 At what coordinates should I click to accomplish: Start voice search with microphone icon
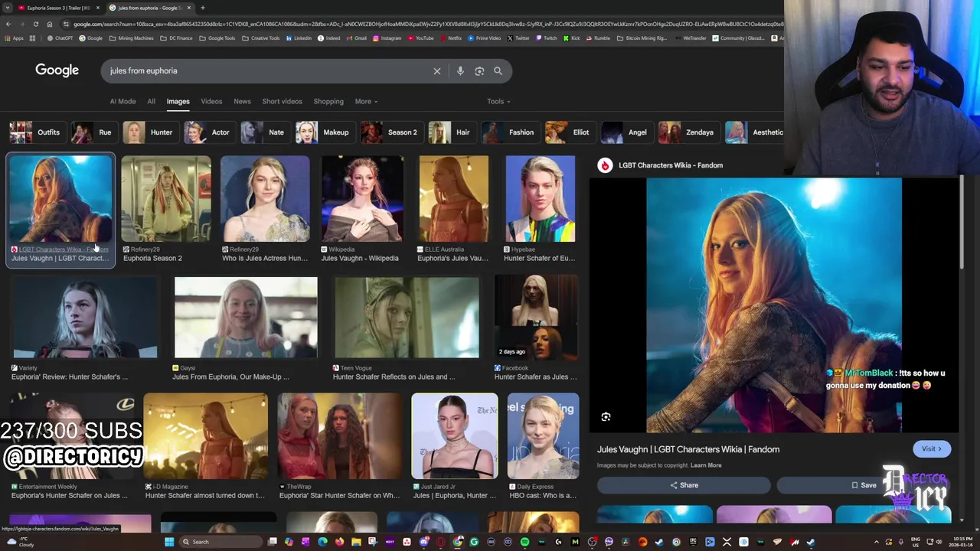click(x=460, y=71)
